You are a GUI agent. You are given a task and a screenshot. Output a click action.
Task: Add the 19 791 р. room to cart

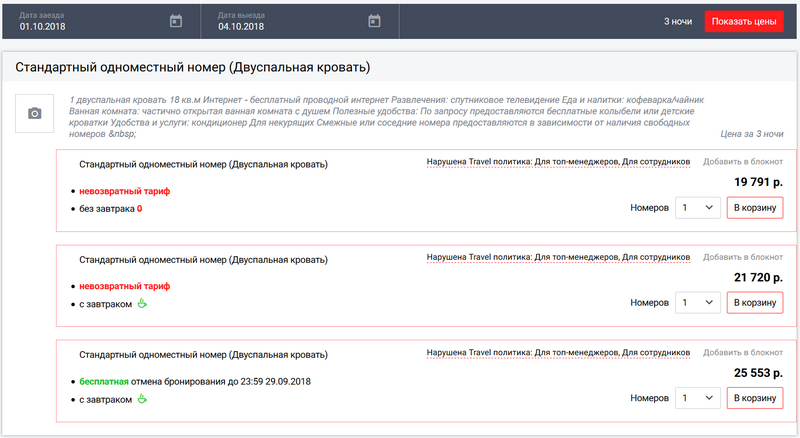click(755, 207)
